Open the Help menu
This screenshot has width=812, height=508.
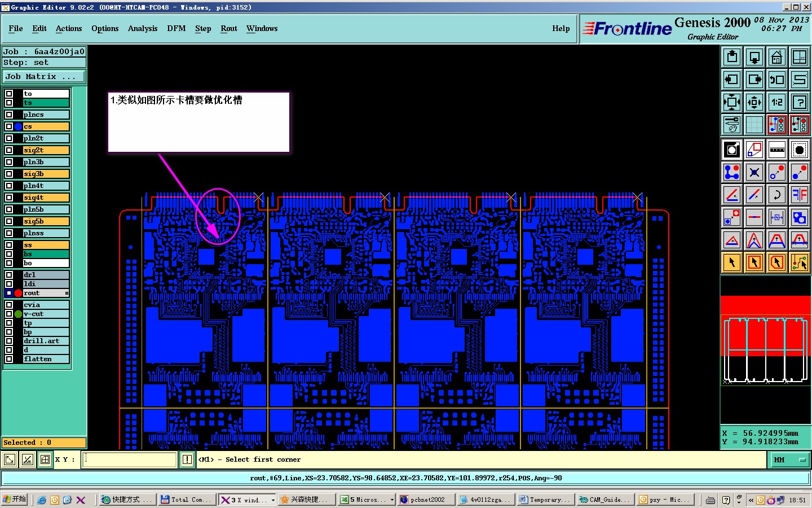tap(561, 28)
